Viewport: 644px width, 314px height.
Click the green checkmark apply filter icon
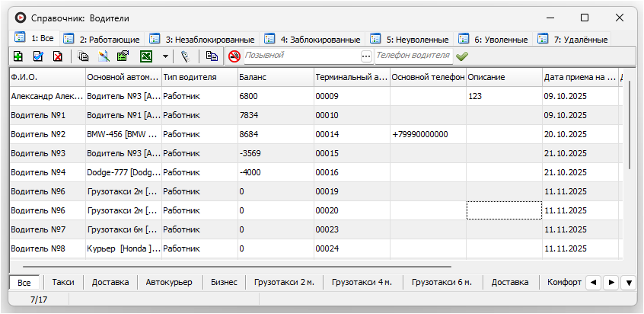click(x=462, y=56)
